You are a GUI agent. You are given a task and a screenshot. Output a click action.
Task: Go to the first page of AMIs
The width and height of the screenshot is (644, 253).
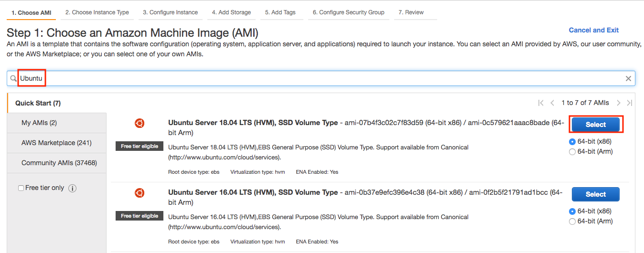541,103
